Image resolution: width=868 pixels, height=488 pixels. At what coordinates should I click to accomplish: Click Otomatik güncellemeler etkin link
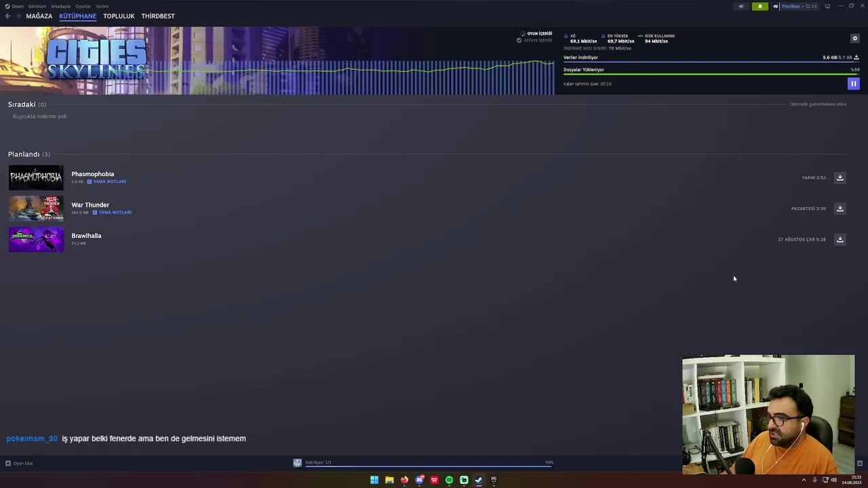pos(818,104)
